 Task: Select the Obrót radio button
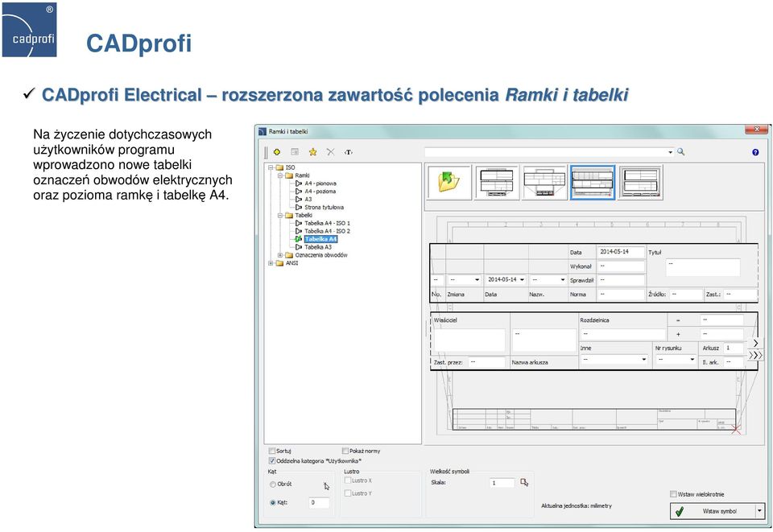pos(273,485)
